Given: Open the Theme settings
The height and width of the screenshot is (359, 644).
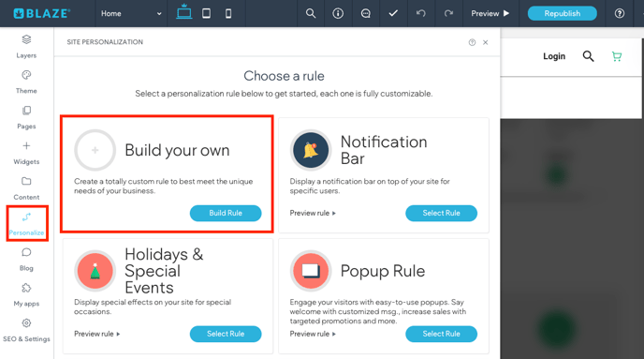Looking at the screenshot, I should coord(26,82).
